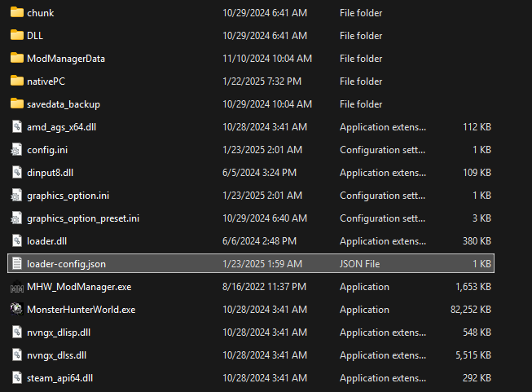Click the MHW_ModManager.exe application icon
Image resolution: width=532 pixels, height=392 pixels.
pos(17,287)
